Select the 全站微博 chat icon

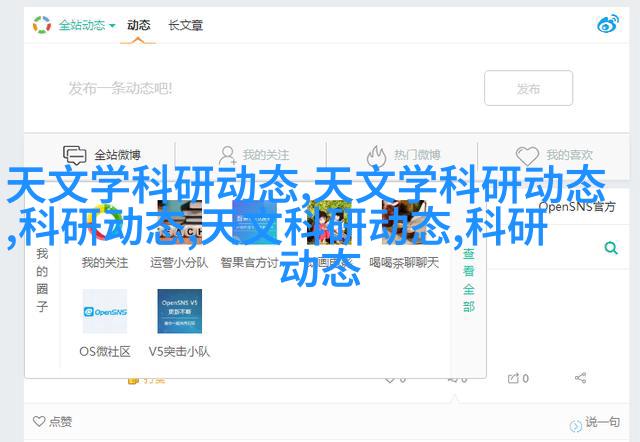[x=75, y=156]
